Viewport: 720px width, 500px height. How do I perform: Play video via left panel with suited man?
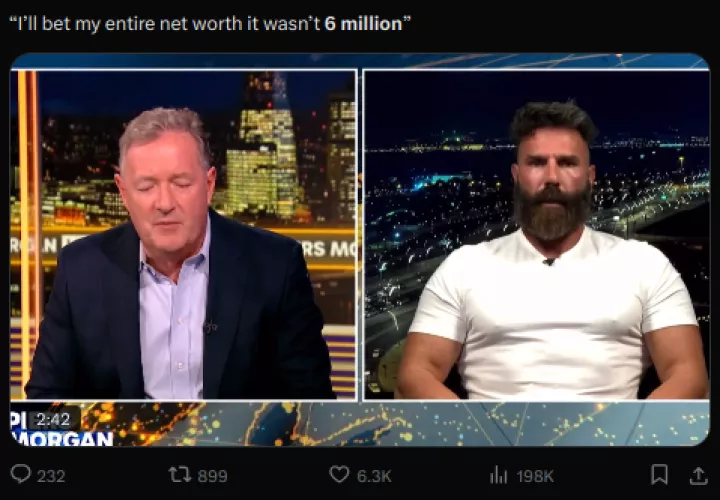[183, 234]
